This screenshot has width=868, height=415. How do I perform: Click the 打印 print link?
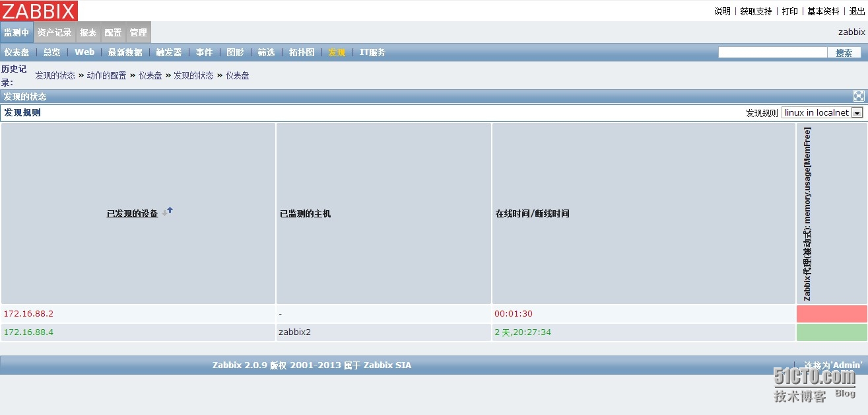[790, 11]
